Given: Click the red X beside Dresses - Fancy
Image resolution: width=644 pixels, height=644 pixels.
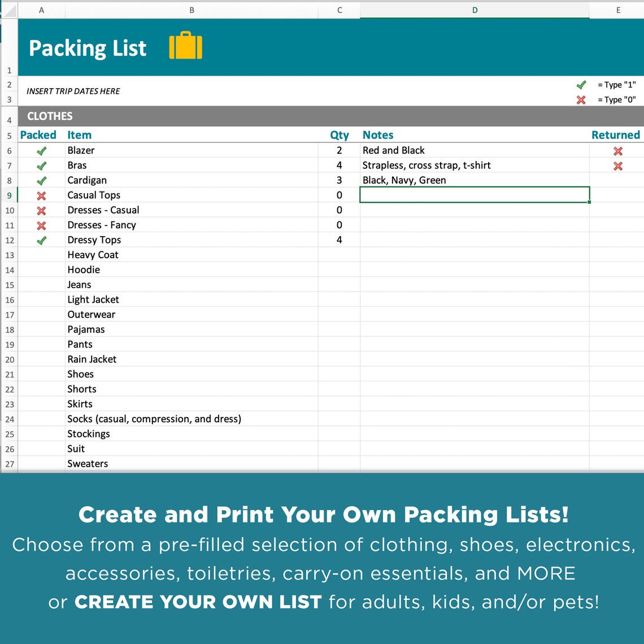Looking at the screenshot, I should click(41, 225).
